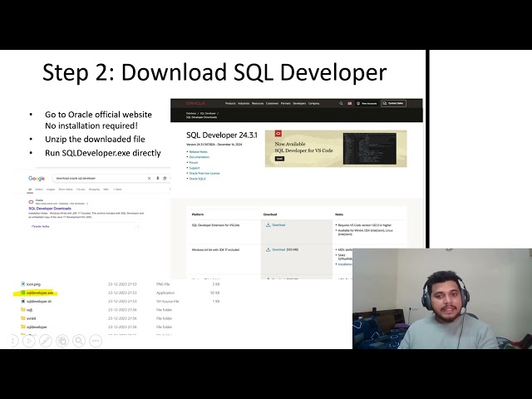Open Partners menu on Oracle site
This screenshot has height=399, width=532.
click(286, 103)
